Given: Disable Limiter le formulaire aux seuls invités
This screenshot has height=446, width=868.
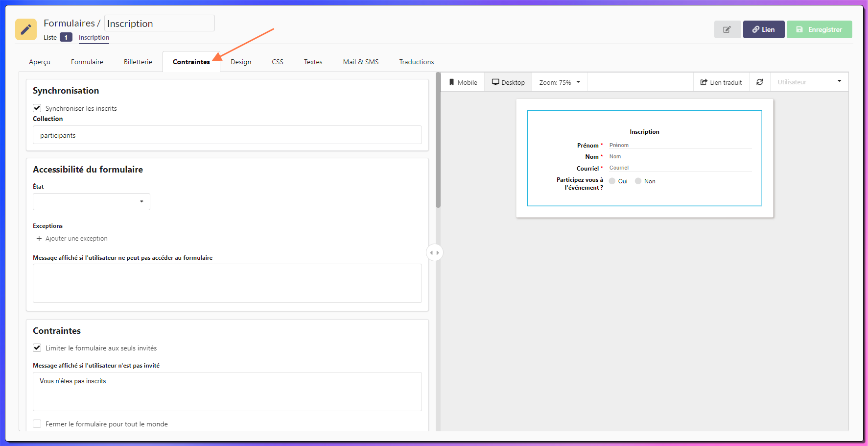Looking at the screenshot, I should point(37,348).
